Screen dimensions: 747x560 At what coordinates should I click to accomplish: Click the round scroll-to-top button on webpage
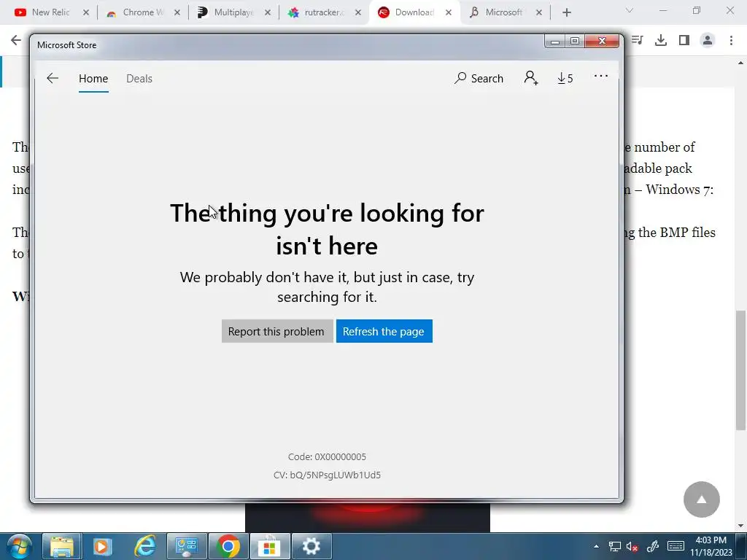[702, 499]
